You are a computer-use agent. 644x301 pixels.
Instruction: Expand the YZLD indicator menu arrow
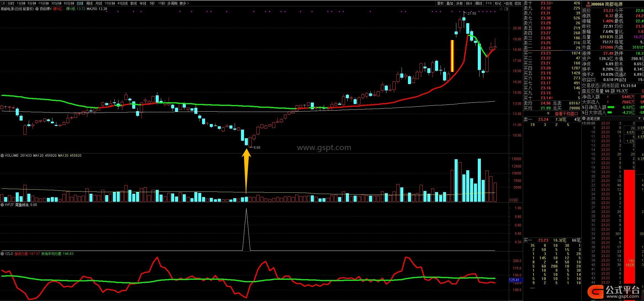pos(2,253)
